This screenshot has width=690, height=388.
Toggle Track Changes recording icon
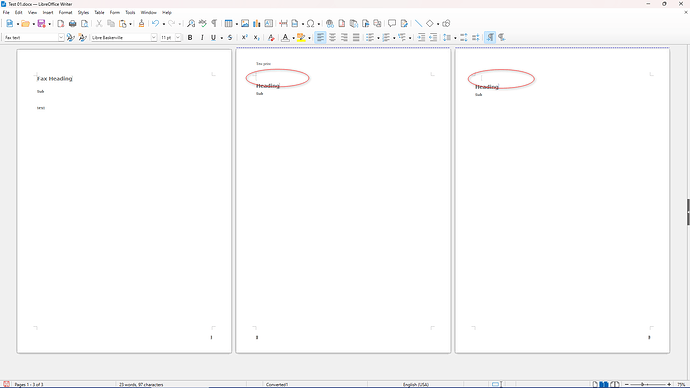tap(404, 24)
